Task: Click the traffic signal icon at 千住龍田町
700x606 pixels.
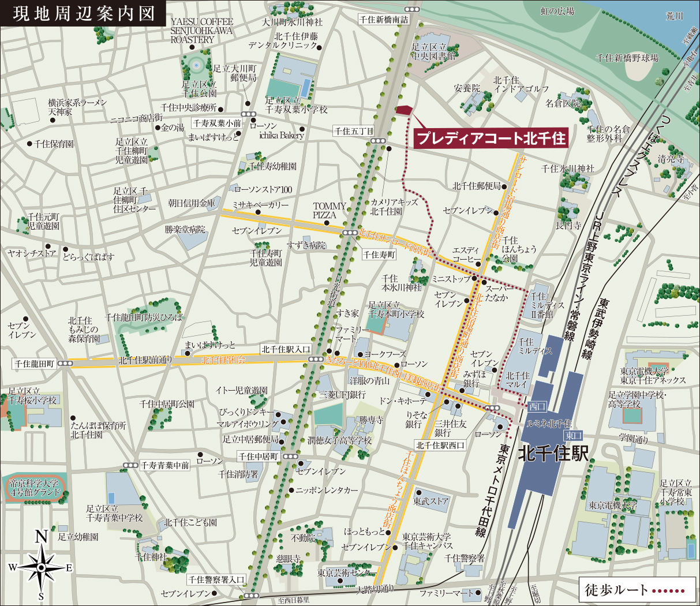Action: pos(65,364)
